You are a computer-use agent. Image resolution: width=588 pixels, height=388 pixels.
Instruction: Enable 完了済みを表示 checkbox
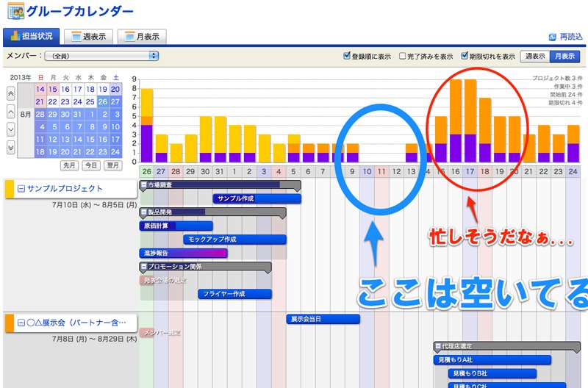click(402, 56)
